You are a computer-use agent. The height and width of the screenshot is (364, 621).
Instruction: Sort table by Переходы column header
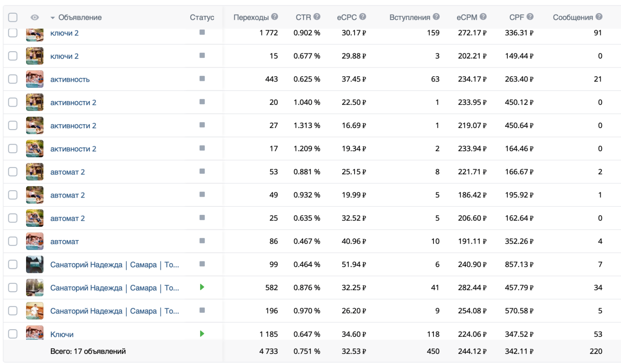(251, 17)
